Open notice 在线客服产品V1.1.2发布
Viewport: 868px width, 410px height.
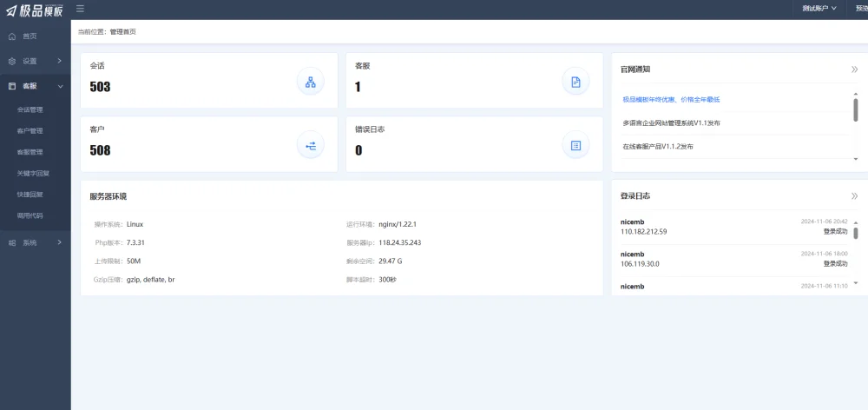[658, 147]
